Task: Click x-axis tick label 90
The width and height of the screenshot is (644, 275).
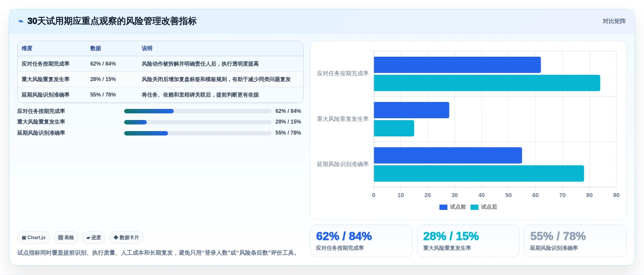Action: [x=616, y=195]
